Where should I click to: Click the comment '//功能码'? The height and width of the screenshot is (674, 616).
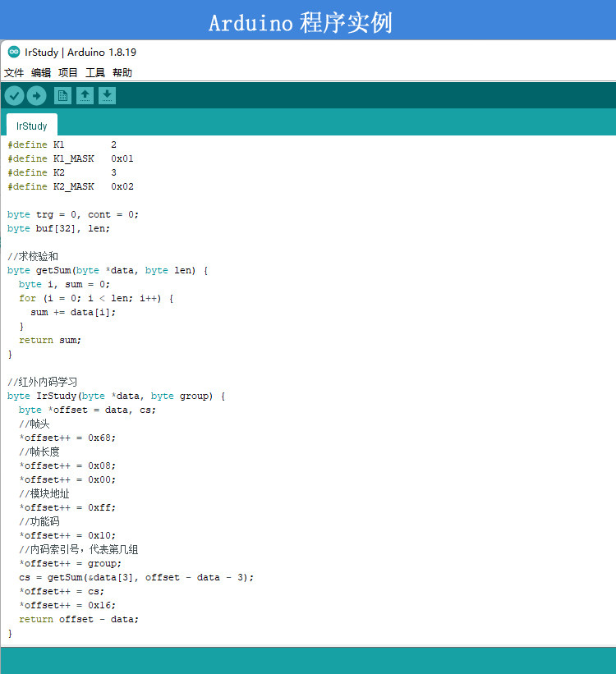tap(39, 521)
